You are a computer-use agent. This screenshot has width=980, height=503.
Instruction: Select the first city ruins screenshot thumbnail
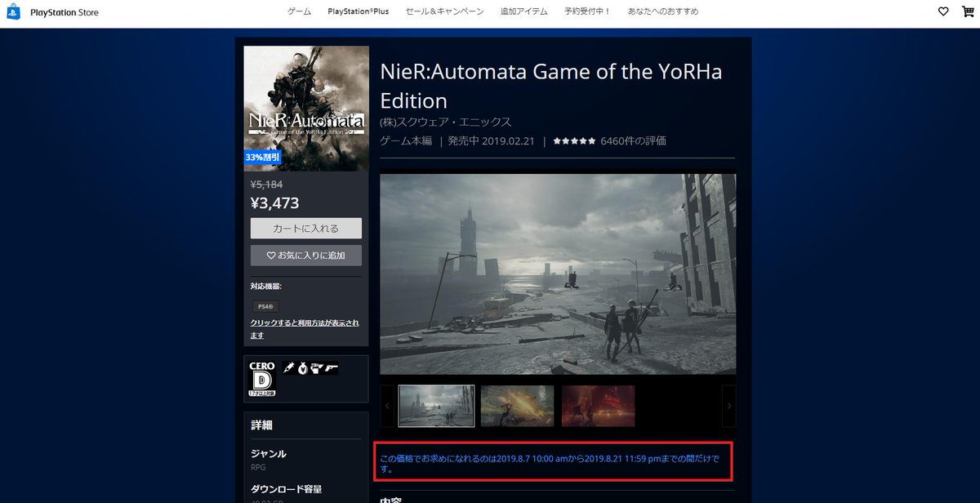point(436,406)
